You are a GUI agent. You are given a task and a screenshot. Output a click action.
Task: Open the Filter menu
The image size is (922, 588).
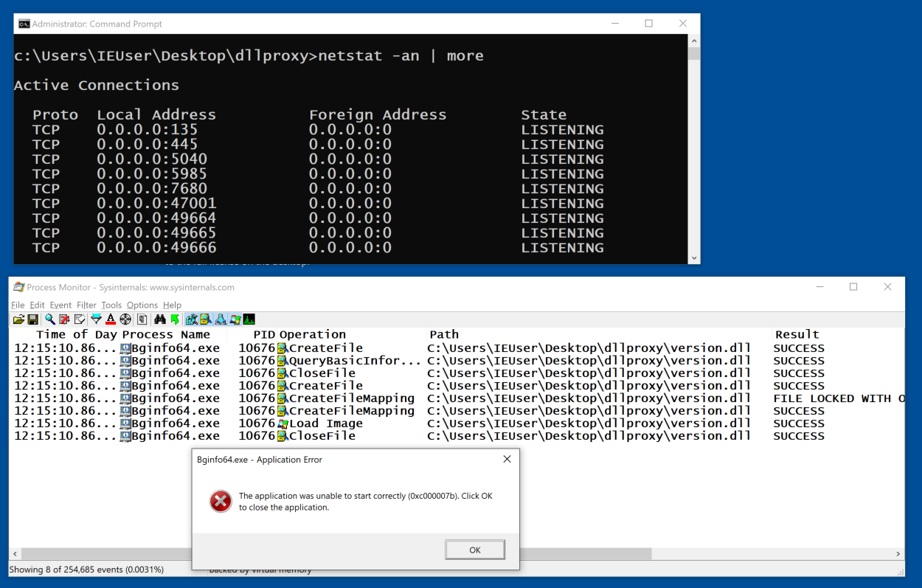point(86,305)
